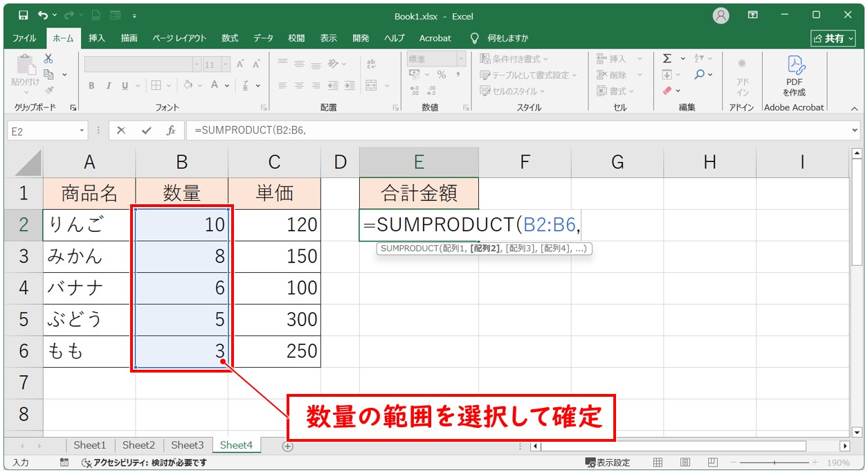Viewport: 868px width, 475px height.
Task: Toggle Italic formatting button
Action: [108, 86]
